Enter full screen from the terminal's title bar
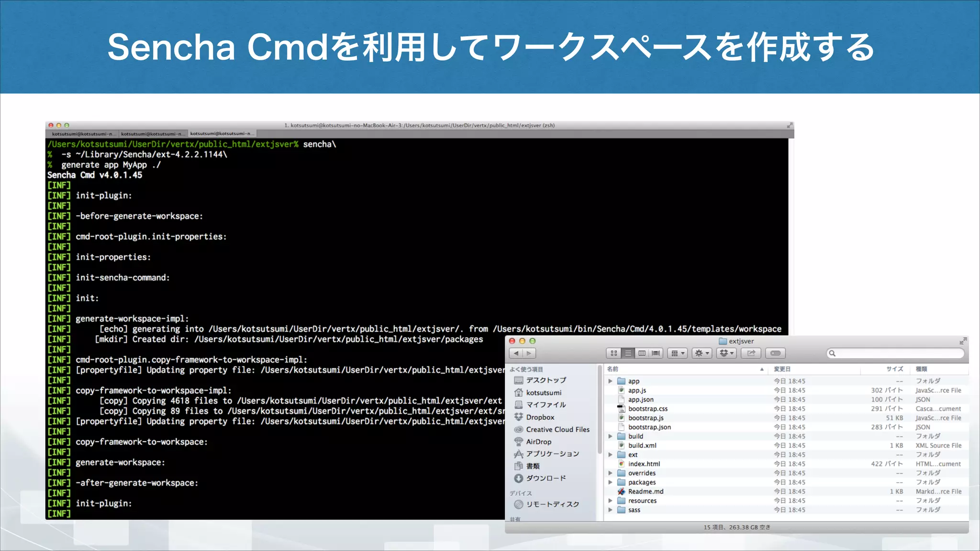The height and width of the screenshot is (551, 980). point(790,125)
